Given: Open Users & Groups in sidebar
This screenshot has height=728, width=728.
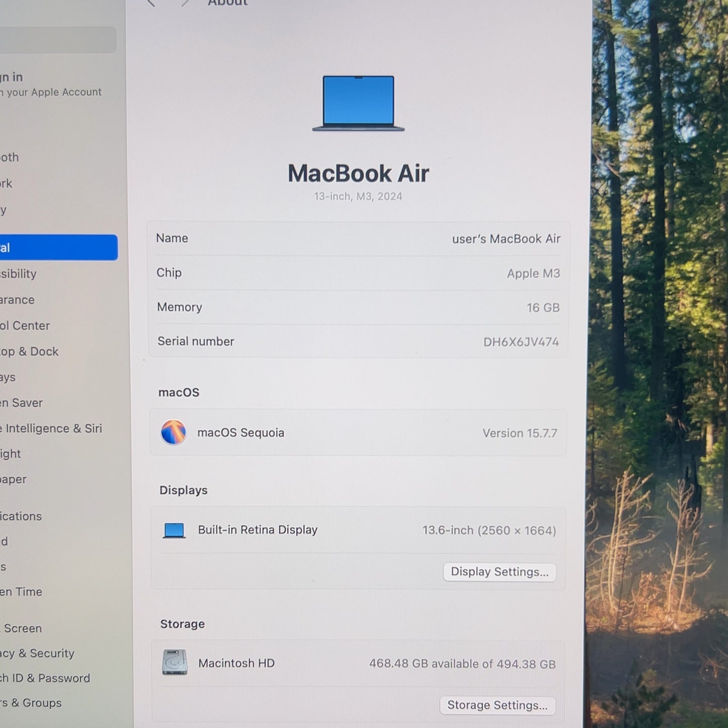Looking at the screenshot, I should [31, 703].
